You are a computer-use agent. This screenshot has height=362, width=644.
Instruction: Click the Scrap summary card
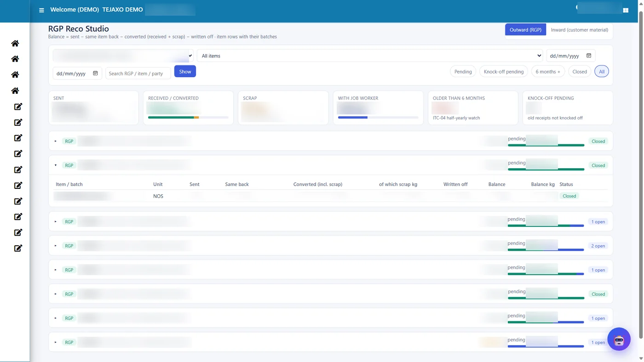coord(283,107)
